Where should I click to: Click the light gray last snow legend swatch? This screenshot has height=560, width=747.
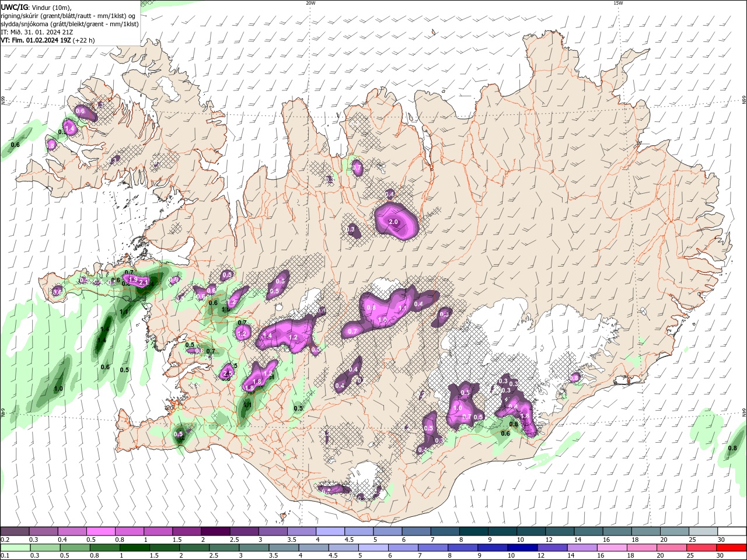tap(703, 531)
